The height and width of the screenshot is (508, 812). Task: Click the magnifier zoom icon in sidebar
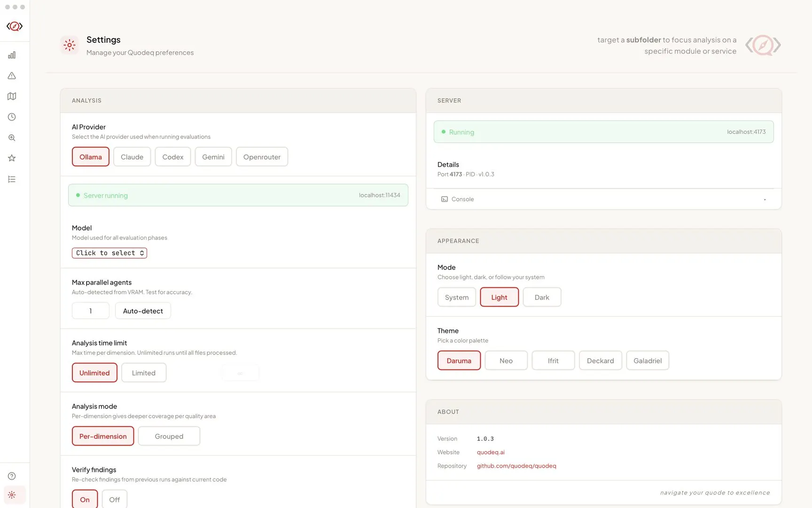(12, 138)
